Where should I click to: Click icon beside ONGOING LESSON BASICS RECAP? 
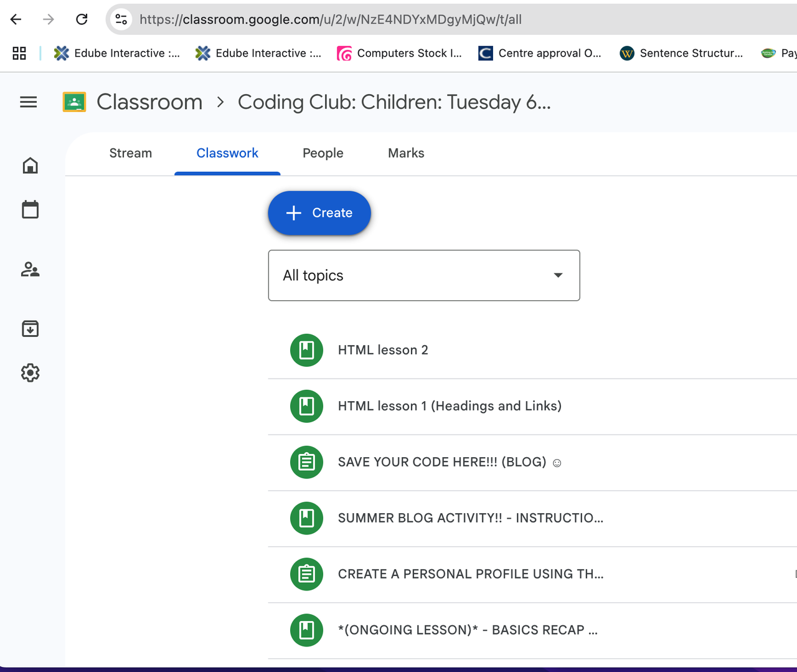pos(306,630)
